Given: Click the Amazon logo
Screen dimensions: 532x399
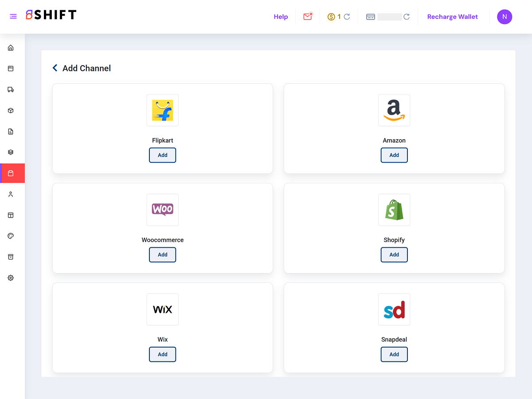Looking at the screenshot, I should (394, 110).
